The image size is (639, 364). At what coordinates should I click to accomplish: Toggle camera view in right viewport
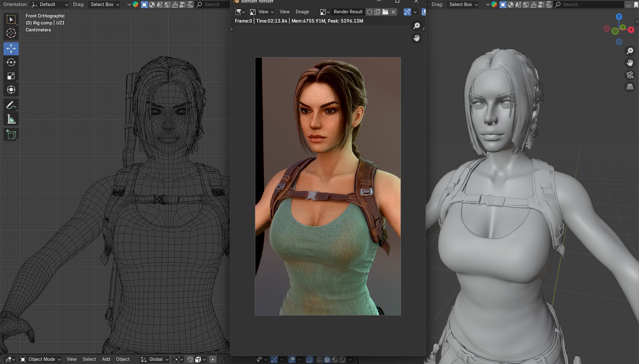(x=630, y=75)
